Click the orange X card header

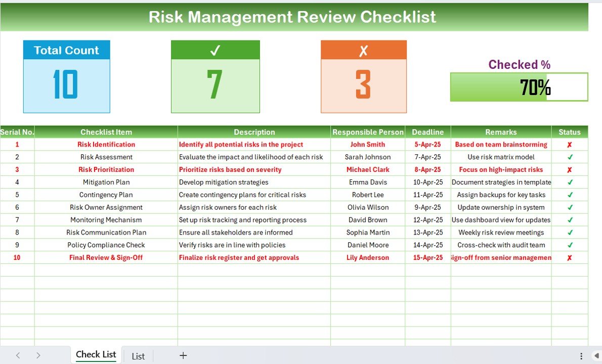pos(364,50)
